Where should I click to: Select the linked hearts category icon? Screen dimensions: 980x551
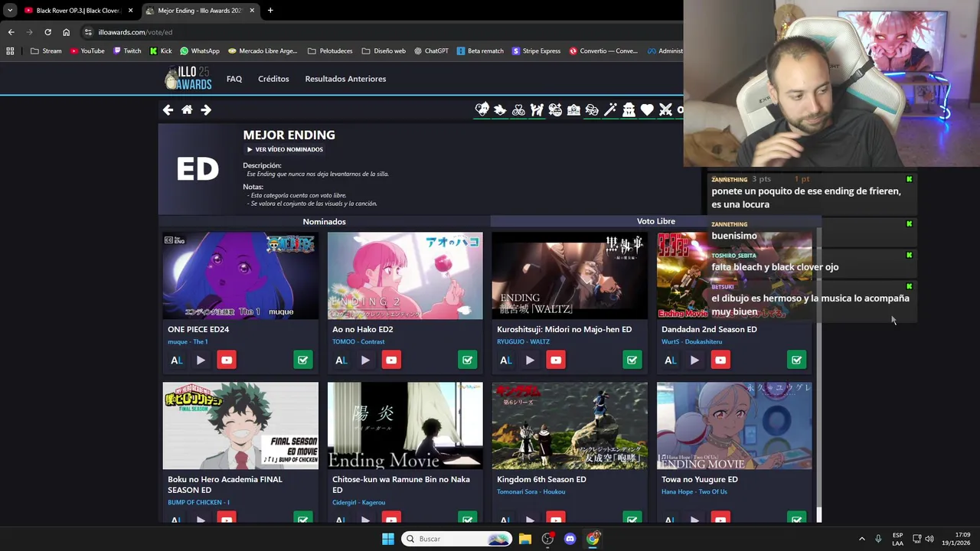(518, 110)
